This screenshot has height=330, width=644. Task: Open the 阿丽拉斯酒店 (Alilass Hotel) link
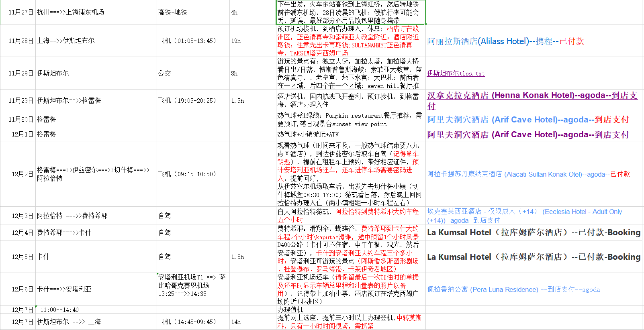tap(505, 41)
